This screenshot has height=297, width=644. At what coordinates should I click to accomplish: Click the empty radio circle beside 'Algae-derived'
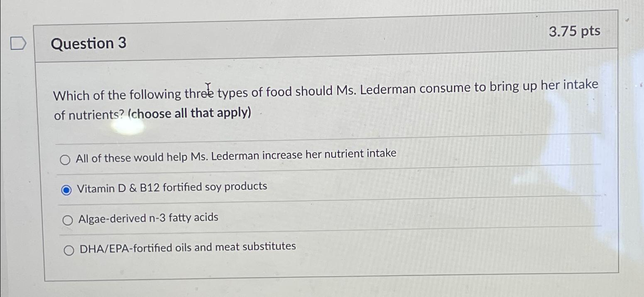(68, 220)
